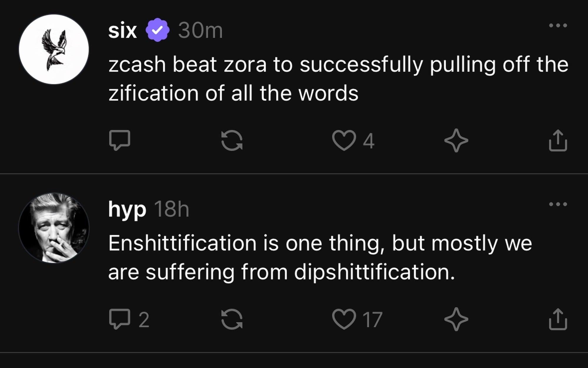Open hyp's black-and-white profile picture
Image resolution: width=588 pixels, height=368 pixels.
54,228
